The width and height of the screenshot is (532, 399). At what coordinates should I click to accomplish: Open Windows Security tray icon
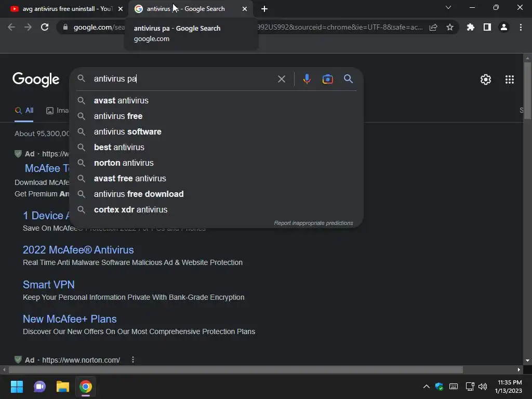pyautogui.click(x=439, y=387)
